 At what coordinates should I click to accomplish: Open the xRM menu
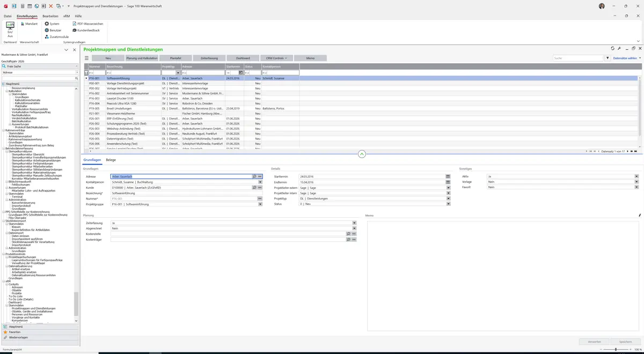pyautogui.click(x=67, y=16)
